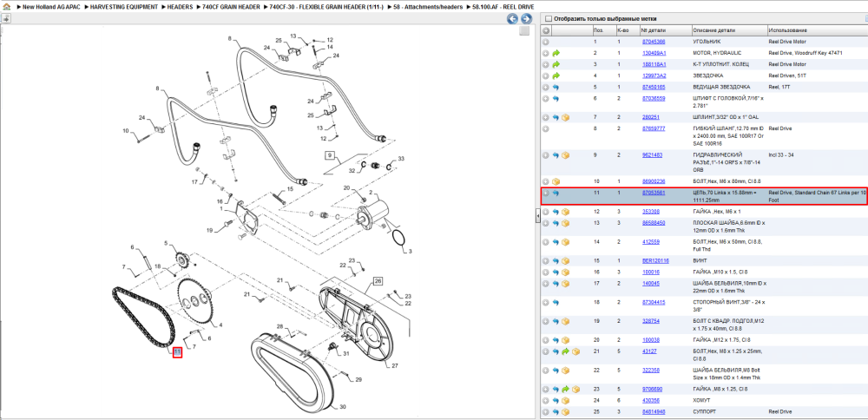Click blue arrow icon for part 87036559
The height and width of the screenshot is (420, 868).
(x=556, y=99)
